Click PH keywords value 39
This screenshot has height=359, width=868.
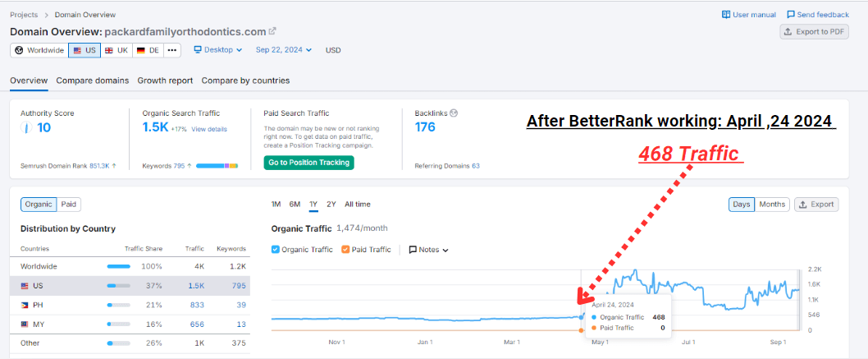(x=241, y=306)
